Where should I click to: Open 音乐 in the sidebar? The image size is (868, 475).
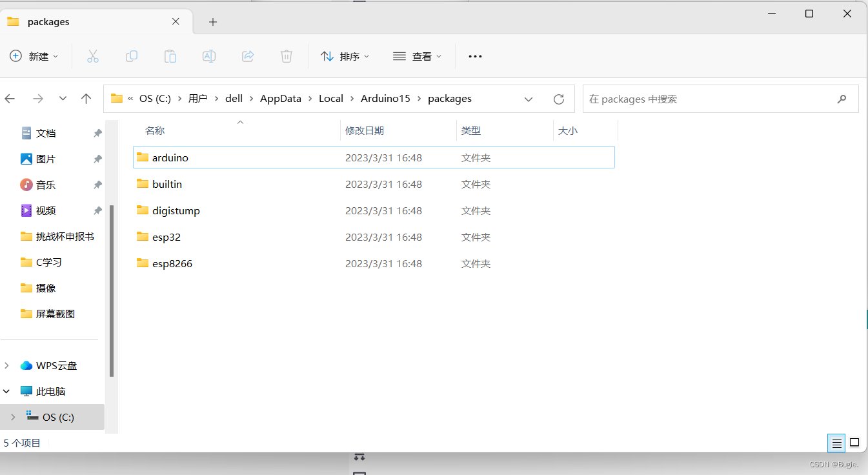tap(46, 185)
